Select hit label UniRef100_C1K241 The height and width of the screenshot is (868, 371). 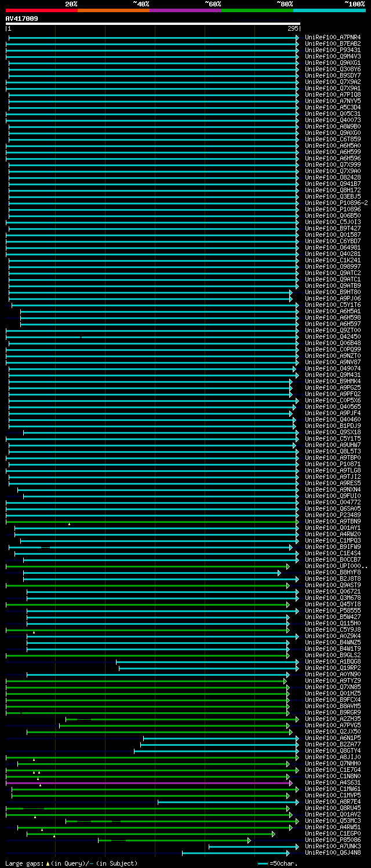333,260
